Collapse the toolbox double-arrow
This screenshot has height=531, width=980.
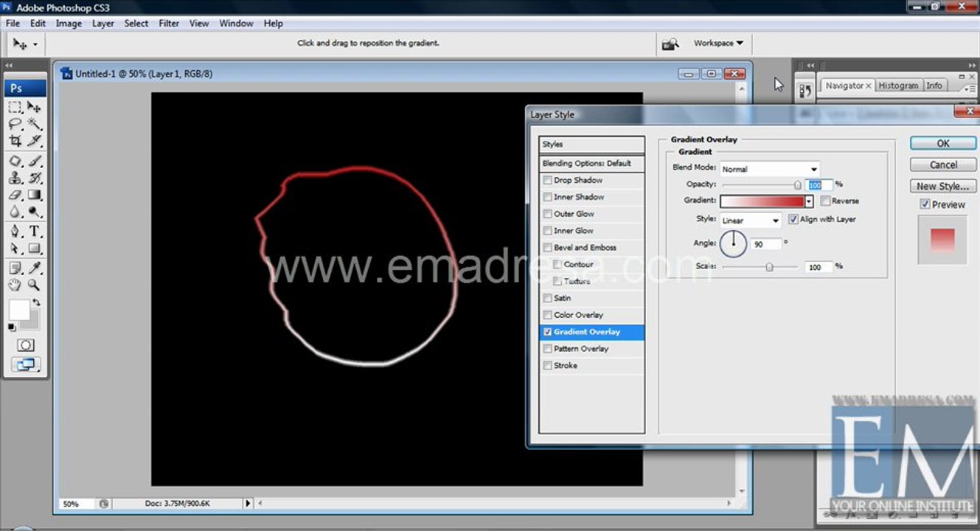tap(9, 66)
